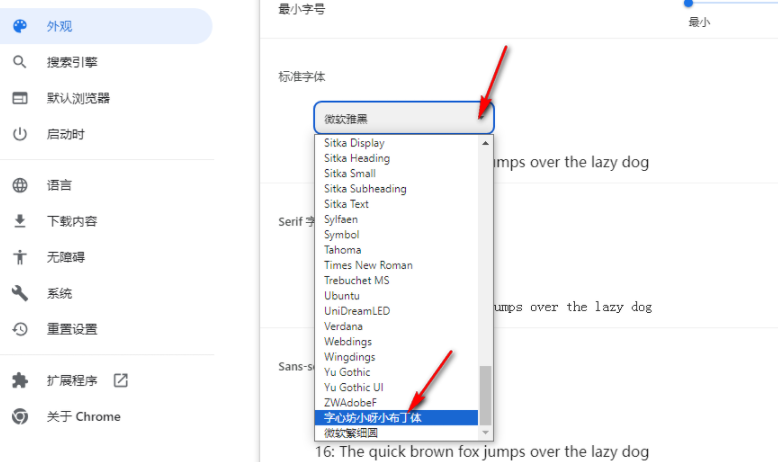Click the power icon beside 启动时

pyautogui.click(x=20, y=134)
